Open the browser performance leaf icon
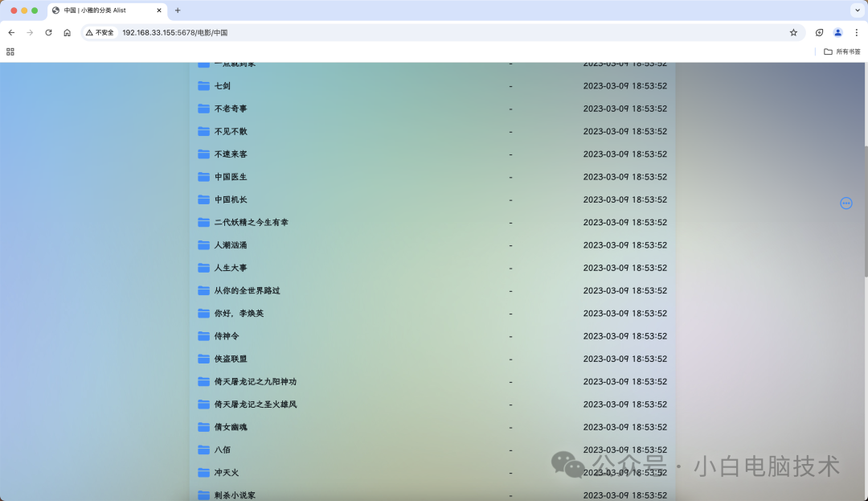The height and width of the screenshot is (501, 868). coord(819,32)
